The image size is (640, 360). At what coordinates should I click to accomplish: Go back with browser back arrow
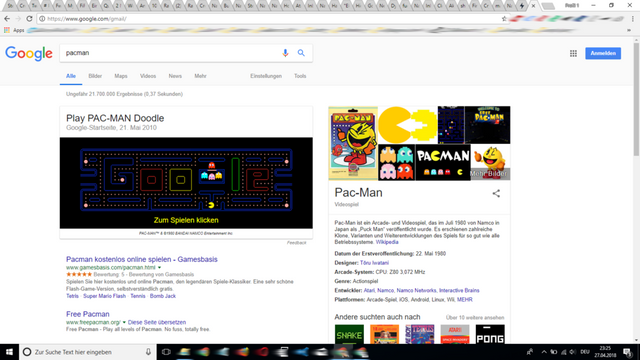[7, 19]
